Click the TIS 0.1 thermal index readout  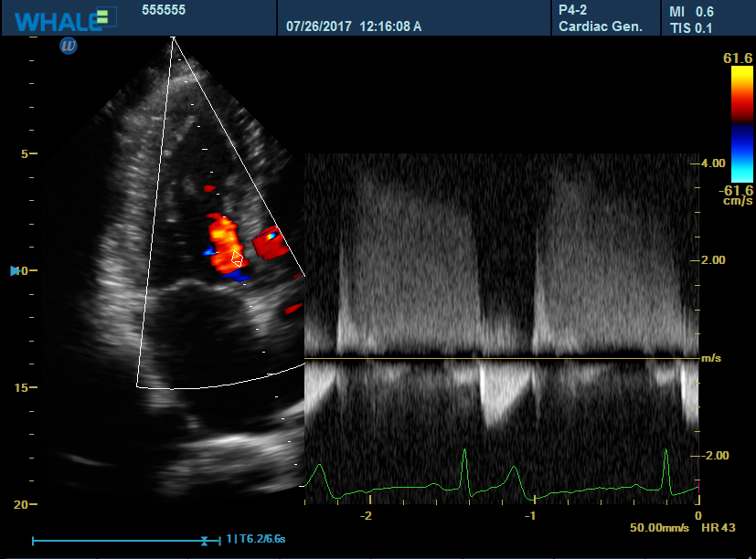pos(691,27)
